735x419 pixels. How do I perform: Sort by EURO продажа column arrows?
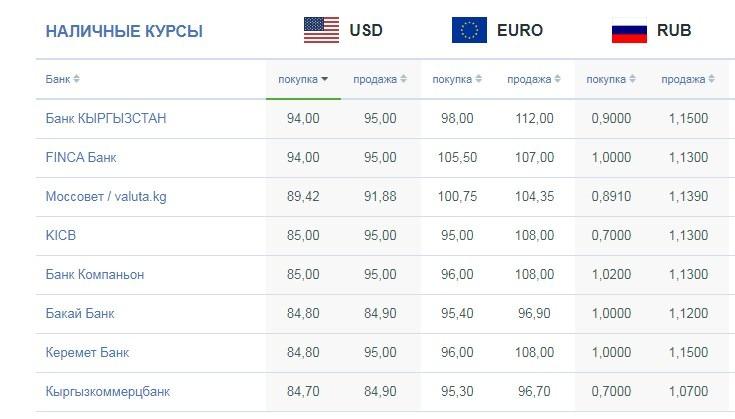click(x=557, y=79)
